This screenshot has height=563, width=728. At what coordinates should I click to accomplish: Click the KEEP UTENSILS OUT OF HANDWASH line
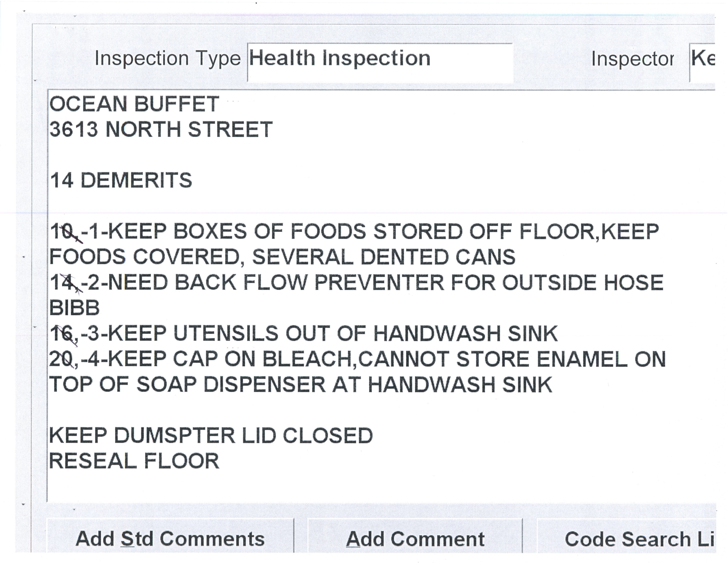(303, 334)
